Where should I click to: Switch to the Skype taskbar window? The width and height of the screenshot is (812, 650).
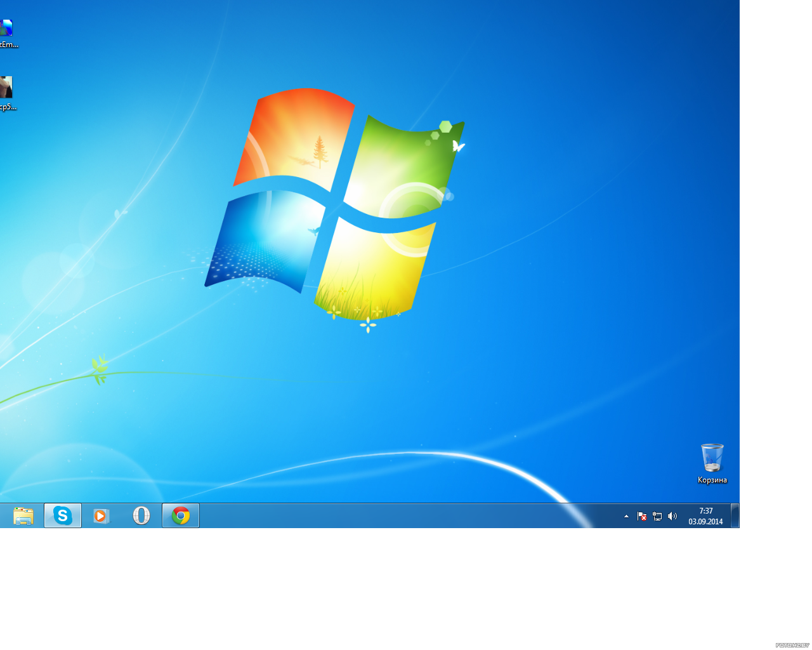tap(62, 515)
